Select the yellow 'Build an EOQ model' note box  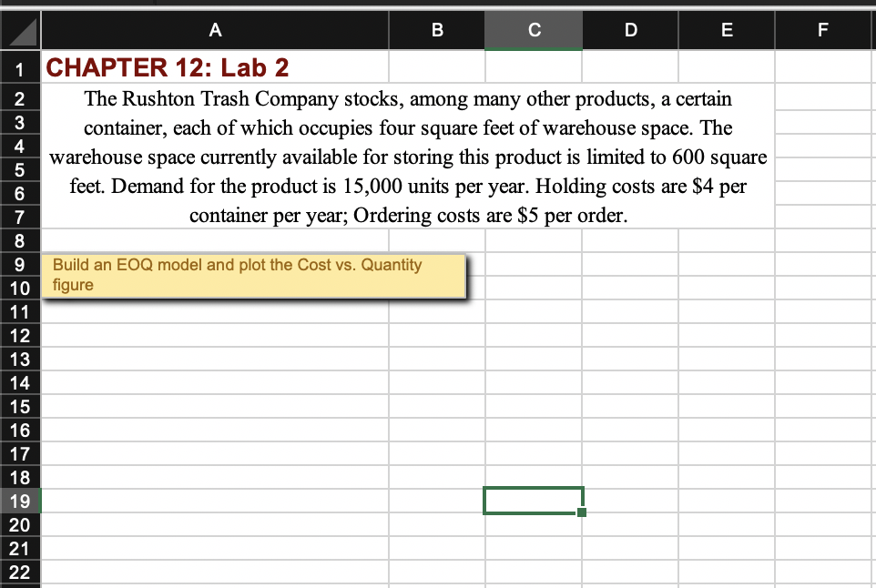click(x=253, y=276)
